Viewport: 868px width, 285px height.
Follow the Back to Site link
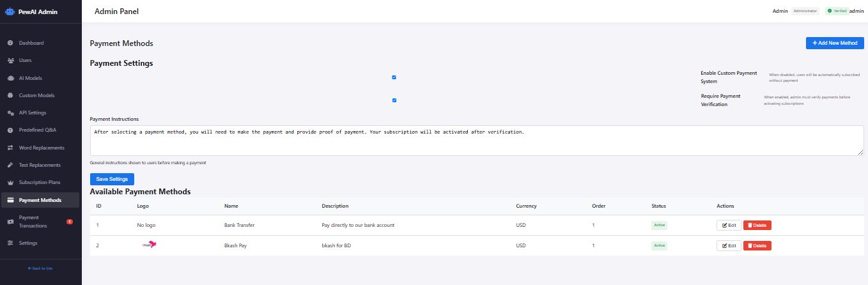pos(40,268)
